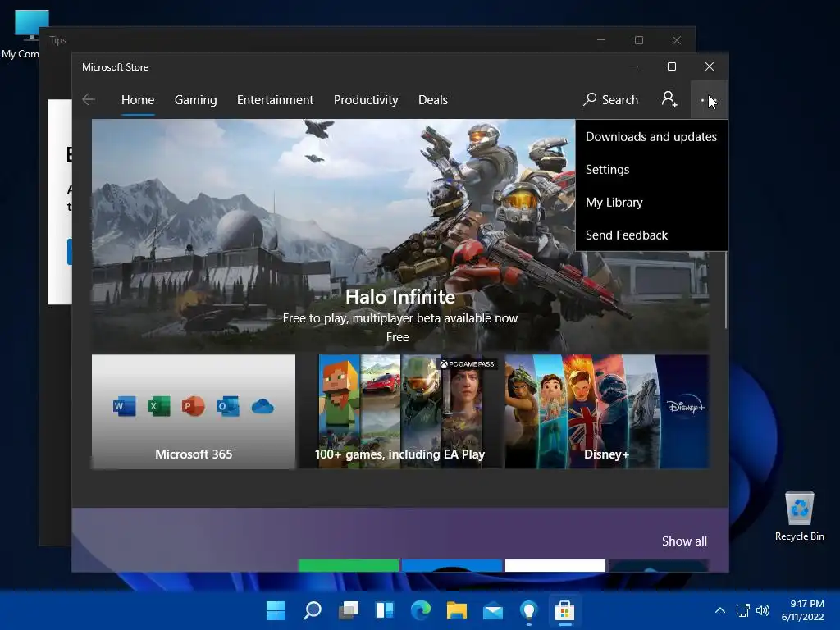Click the Tips lightbulb taskbar icon
This screenshot has height=630, width=840.
click(529, 610)
